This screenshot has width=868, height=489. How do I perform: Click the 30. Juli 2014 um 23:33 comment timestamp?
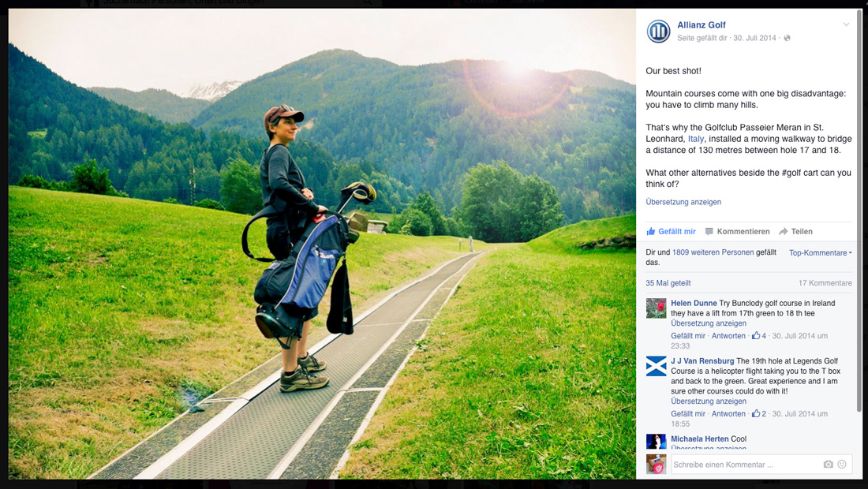750,341
